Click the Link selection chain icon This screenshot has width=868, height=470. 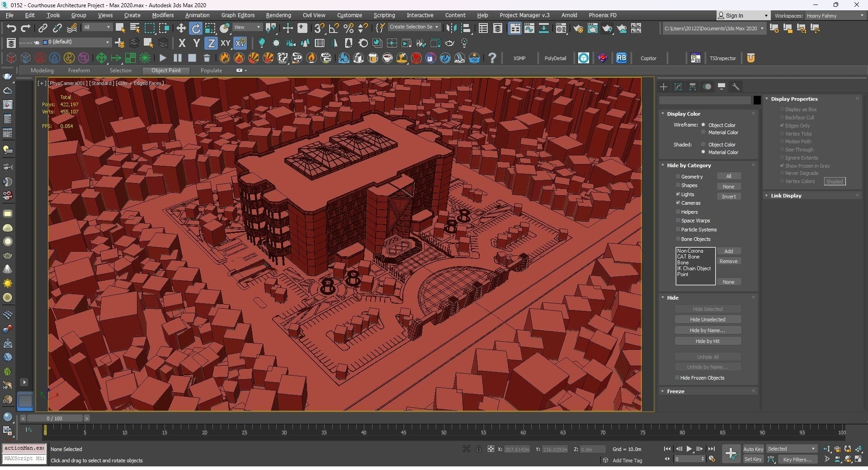coord(42,28)
